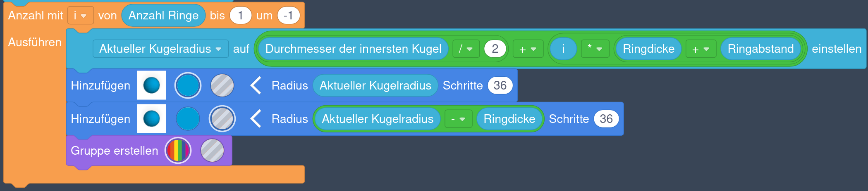The image size is (868, 191).
Task: Select hole (striped) mode in second Hinzufügen block
Action: point(222,119)
